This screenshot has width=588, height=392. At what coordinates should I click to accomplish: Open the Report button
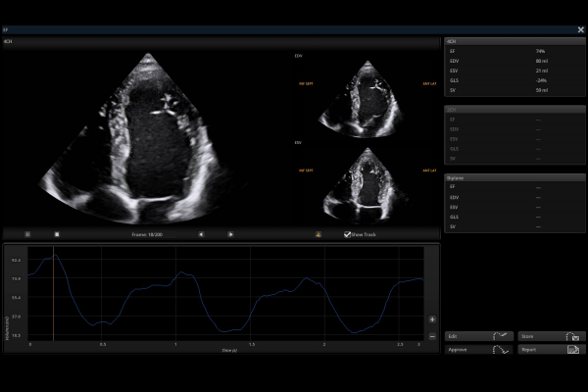[550, 349]
